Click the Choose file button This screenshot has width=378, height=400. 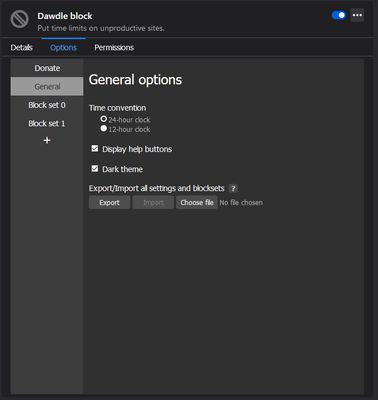tap(197, 203)
